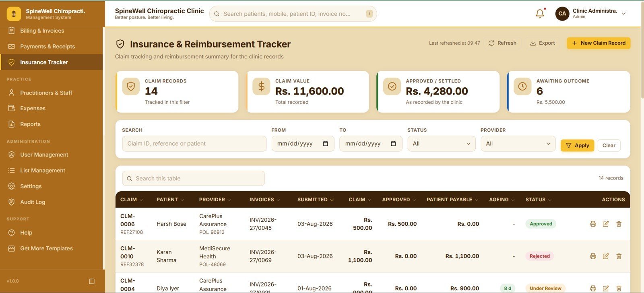Focus the Search this table field
Viewport: 644px width, 293px height.
pyautogui.click(x=193, y=178)
